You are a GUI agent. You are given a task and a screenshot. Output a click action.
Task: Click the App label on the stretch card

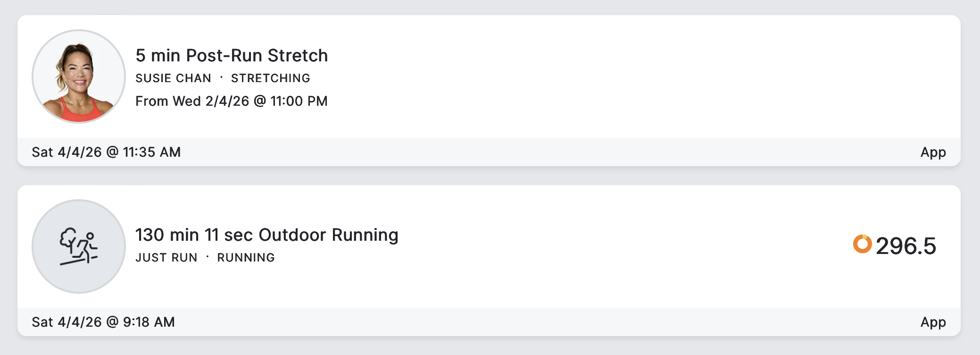[x=933, y=152]
